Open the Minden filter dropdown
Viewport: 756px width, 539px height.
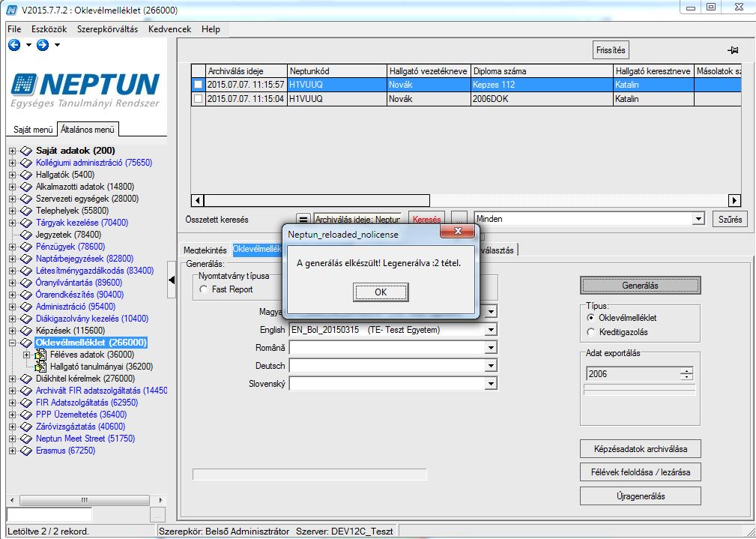click(x=698, y=219)
